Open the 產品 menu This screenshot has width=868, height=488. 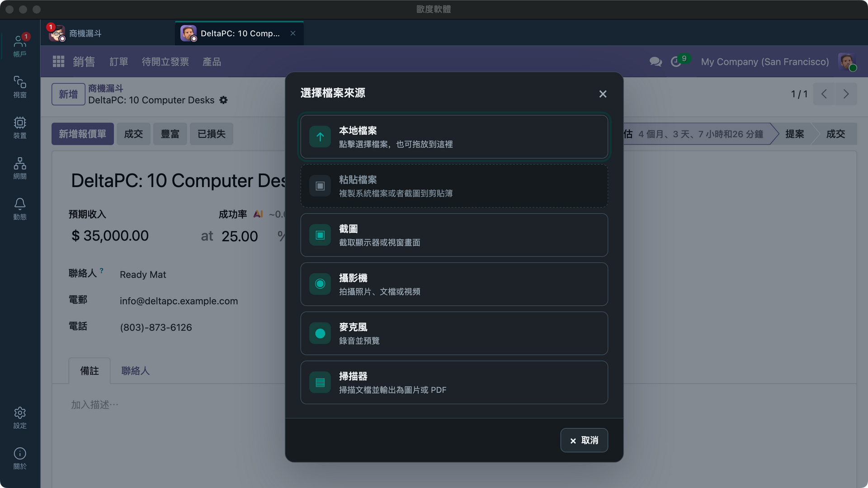[x=212, y=61]
